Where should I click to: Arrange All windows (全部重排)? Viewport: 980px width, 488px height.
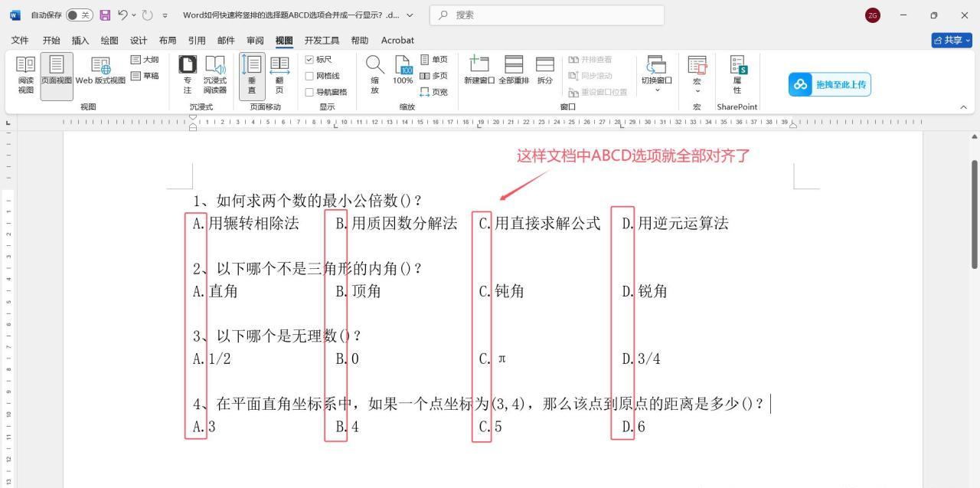(514, 70)
